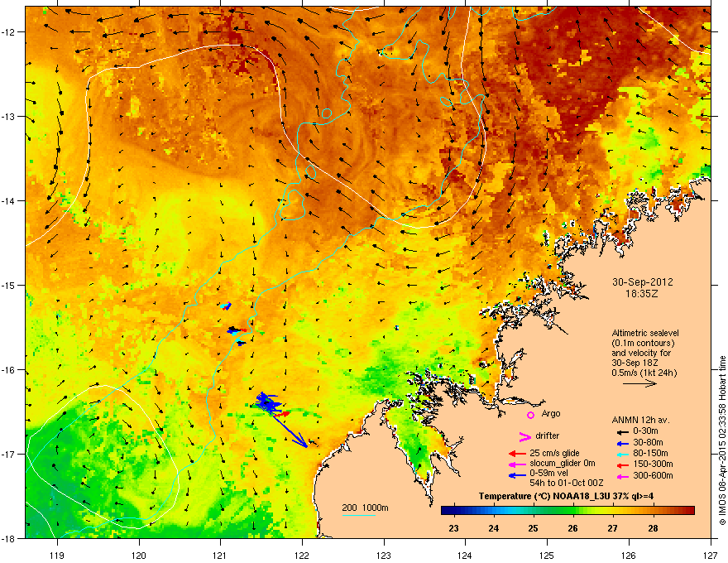
Task: Click the vertical IMOS copyright timestamp text
Action: coord(722,440)
